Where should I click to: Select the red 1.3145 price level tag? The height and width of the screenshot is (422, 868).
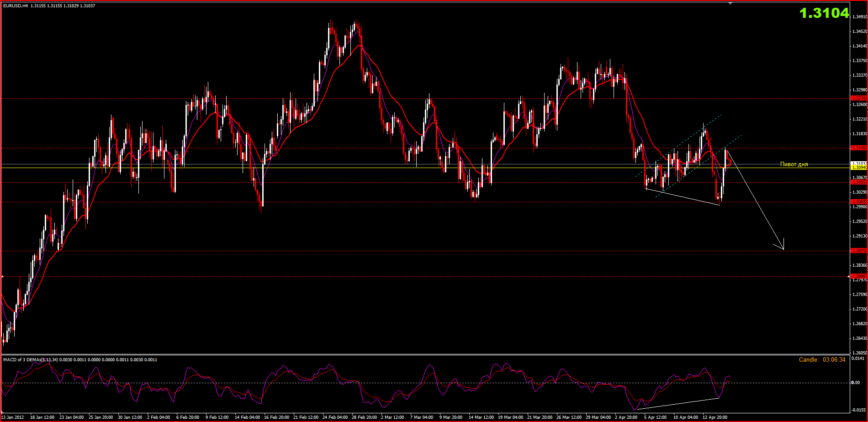pyautogui.click(x=859, y=148)
